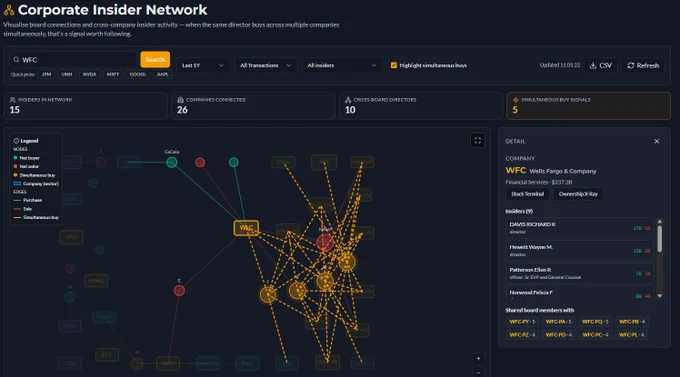The width and height of the screenshot is (680, 377).
Task: Open shared board chip WFC-PD
Action: (x=559, y=334)
